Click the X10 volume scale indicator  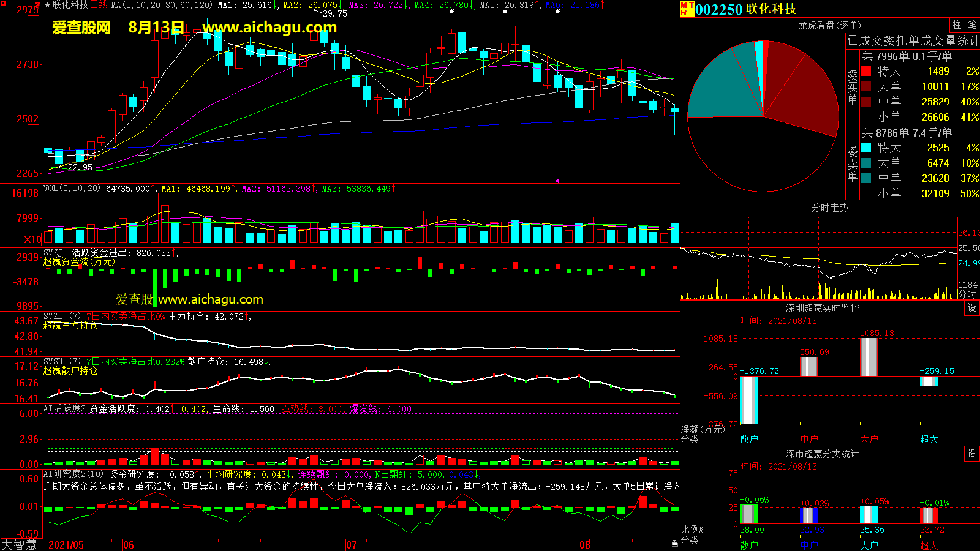[32, 239]
